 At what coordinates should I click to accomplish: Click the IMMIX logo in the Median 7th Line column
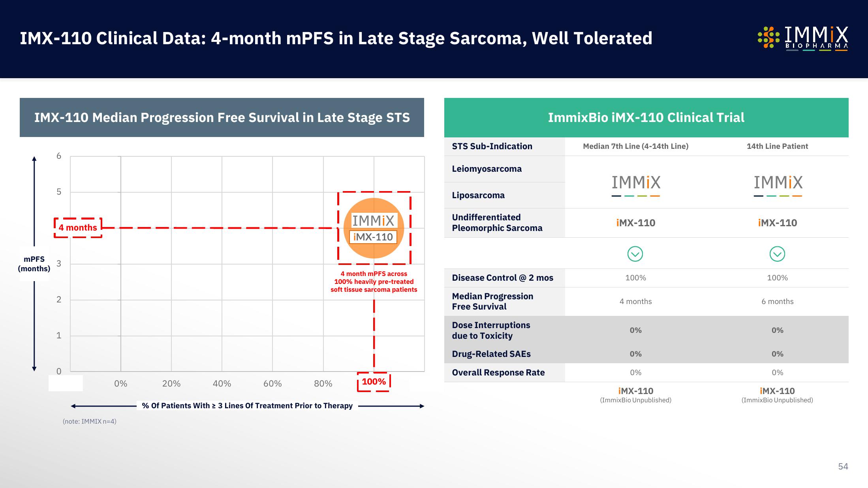[636, 186]
